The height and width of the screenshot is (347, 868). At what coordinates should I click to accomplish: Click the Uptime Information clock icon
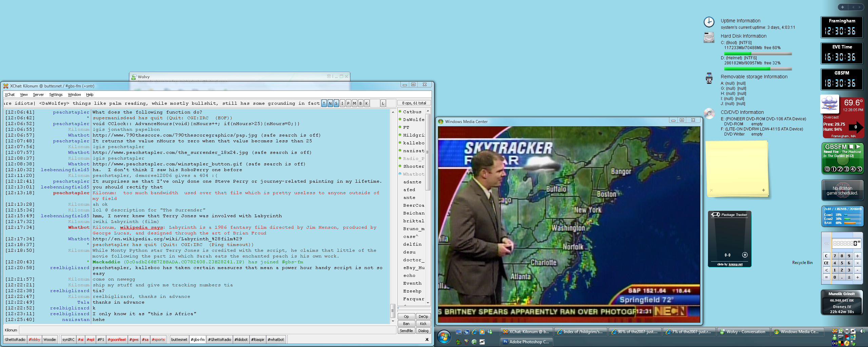[x=709, y=22]
